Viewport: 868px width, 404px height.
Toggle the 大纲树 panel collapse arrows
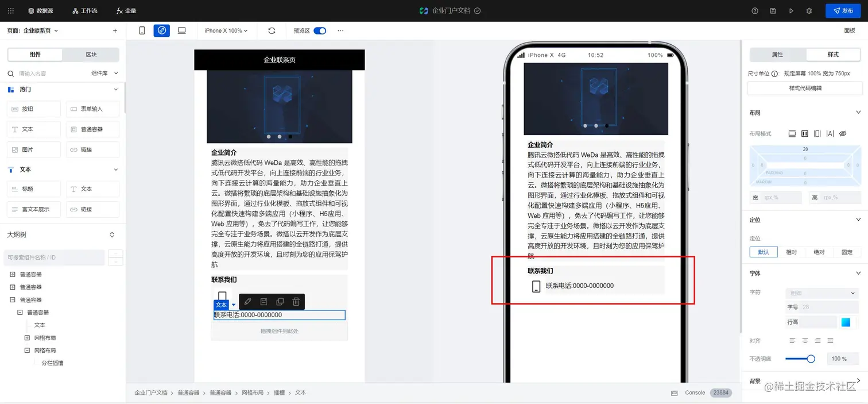112,235
